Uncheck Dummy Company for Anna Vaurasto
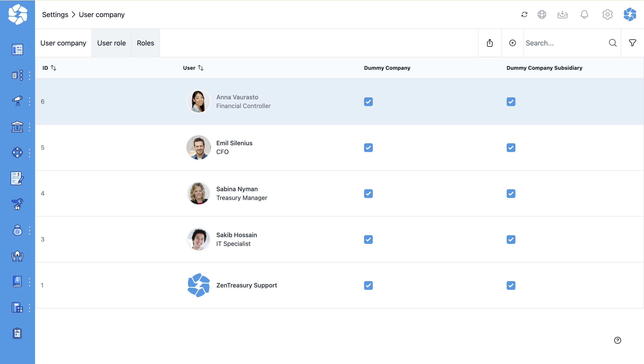 [x=368, y=102]
